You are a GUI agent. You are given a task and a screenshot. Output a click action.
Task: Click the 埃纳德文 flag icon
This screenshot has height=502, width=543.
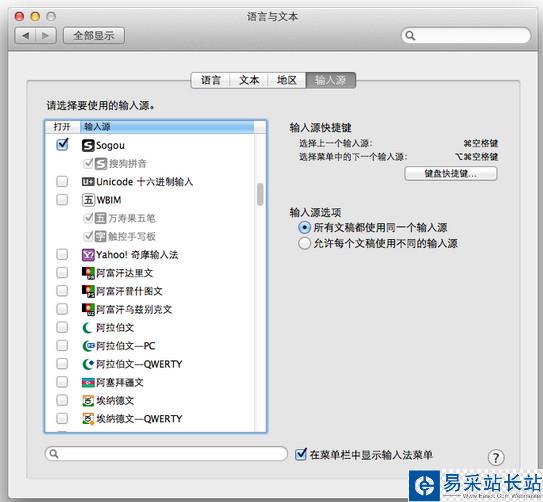[x=88, y=401]
